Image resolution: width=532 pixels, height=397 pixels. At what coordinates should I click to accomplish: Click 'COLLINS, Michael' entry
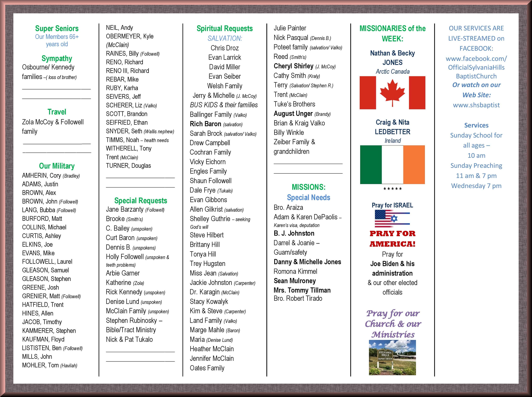click(44, 227)
